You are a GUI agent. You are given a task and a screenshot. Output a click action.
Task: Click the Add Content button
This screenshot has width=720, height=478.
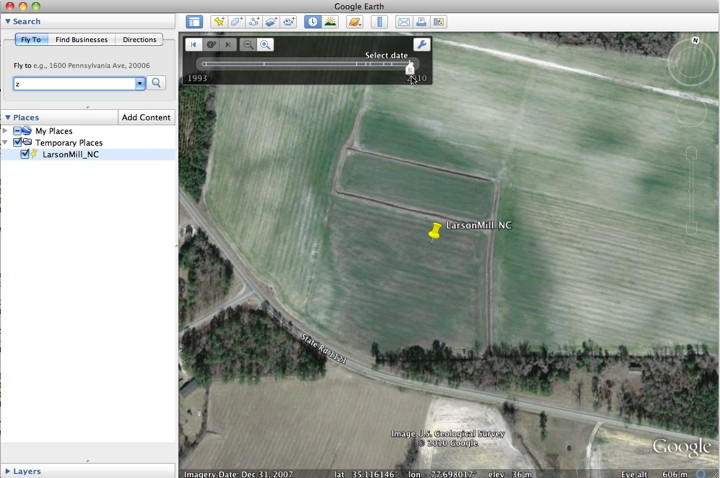point(146,117)
